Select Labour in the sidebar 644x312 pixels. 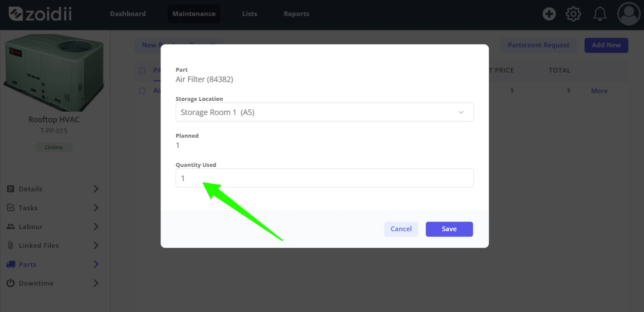click(30, 227)
